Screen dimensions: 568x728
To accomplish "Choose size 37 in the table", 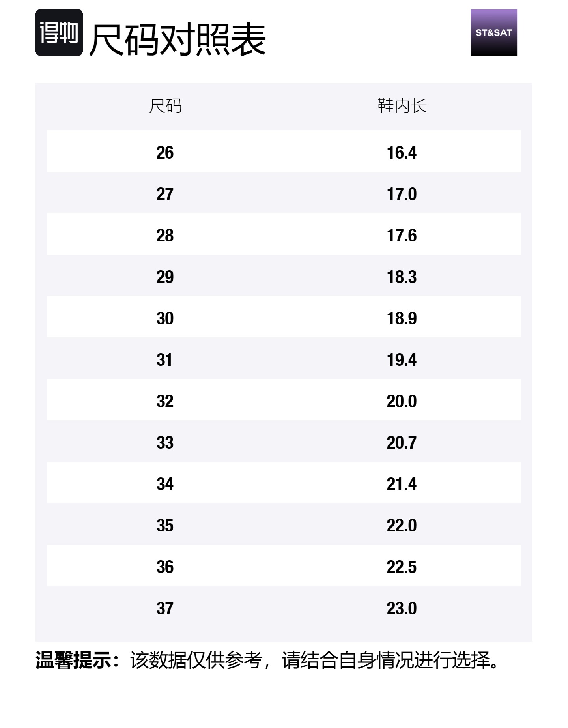I will click(165, 608).
